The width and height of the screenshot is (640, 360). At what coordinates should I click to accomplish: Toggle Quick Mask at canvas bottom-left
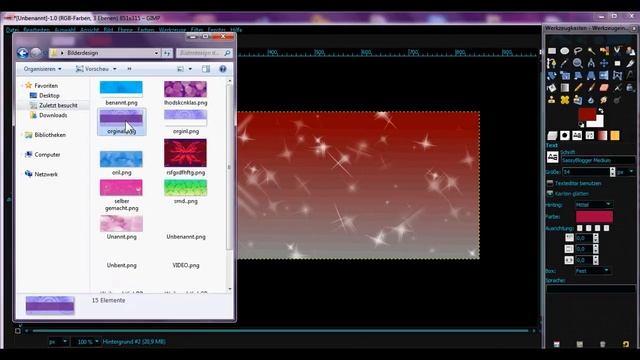(x=18, y=330)
